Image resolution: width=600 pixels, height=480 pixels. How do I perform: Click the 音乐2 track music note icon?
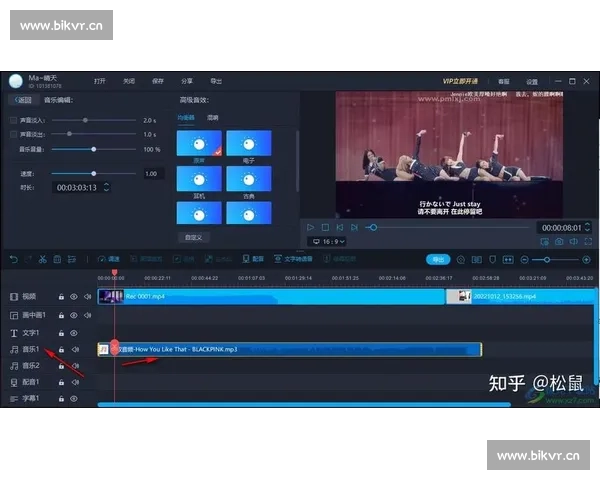14,366
